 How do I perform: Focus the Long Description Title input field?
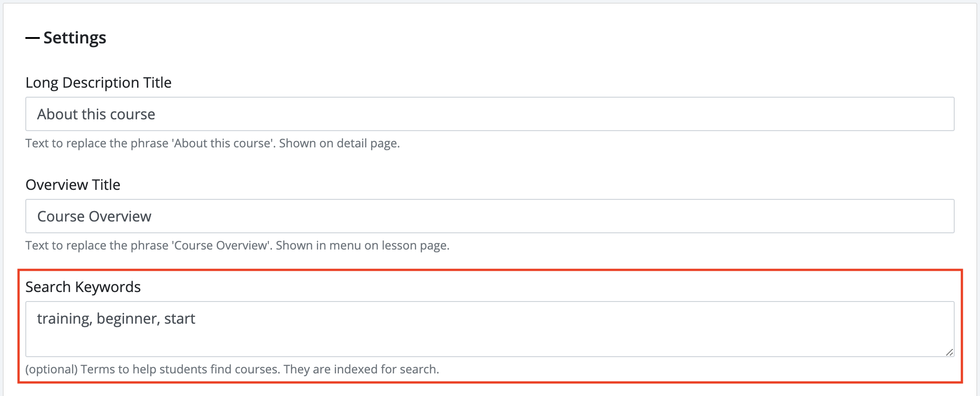(x=490, y=114)
